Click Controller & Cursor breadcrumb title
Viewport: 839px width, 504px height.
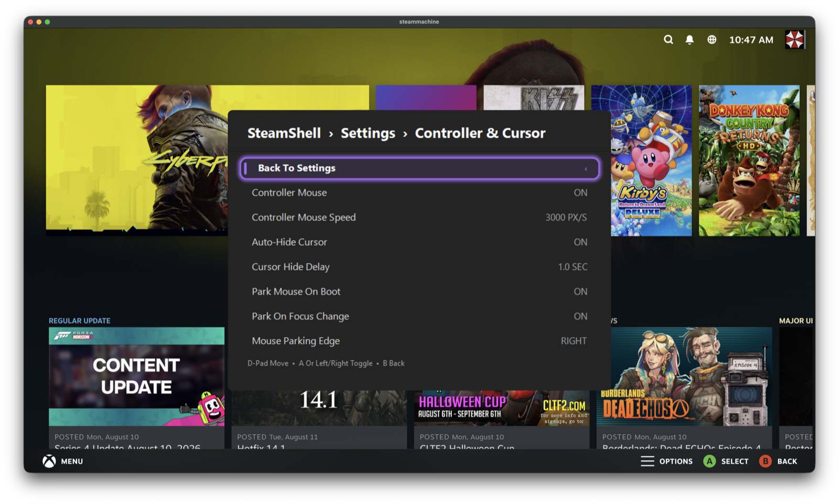point(480,133)
